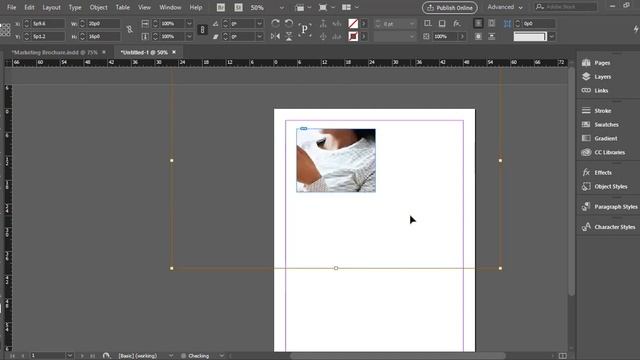The image size is (640, 360).
Task: Open the shear angle dropdown
Action: [260, 36]
